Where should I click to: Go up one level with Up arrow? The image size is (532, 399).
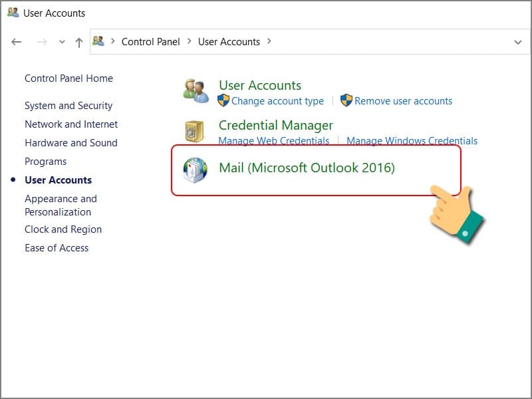[x=79, y=43]
